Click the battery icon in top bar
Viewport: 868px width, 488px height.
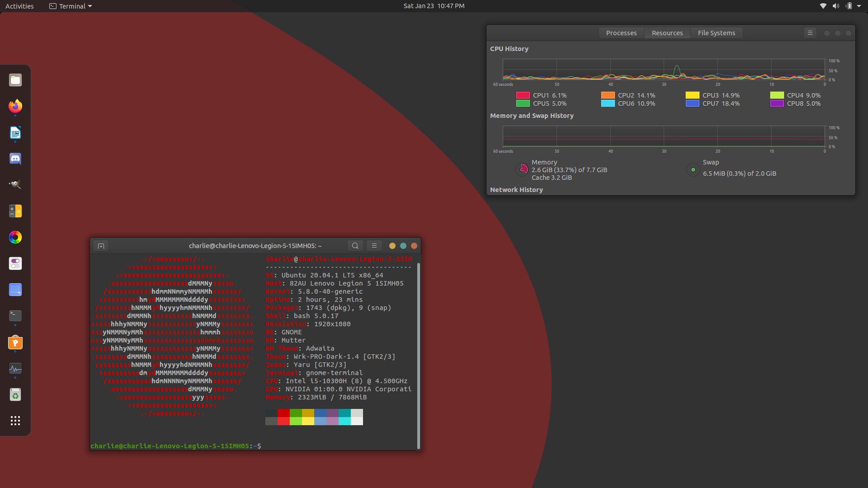[849, 6]
